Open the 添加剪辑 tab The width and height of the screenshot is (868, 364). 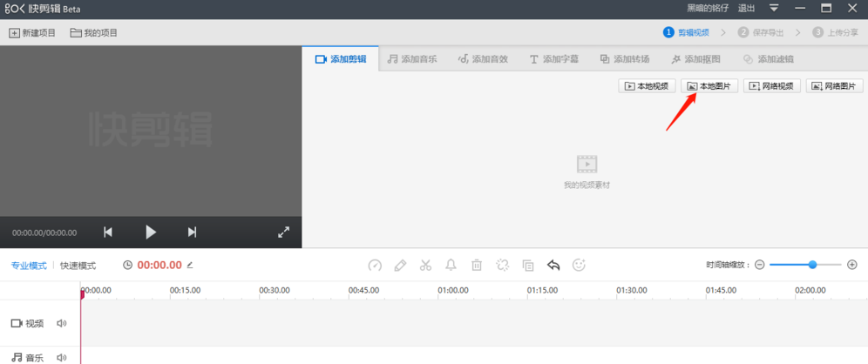[341, 59]
